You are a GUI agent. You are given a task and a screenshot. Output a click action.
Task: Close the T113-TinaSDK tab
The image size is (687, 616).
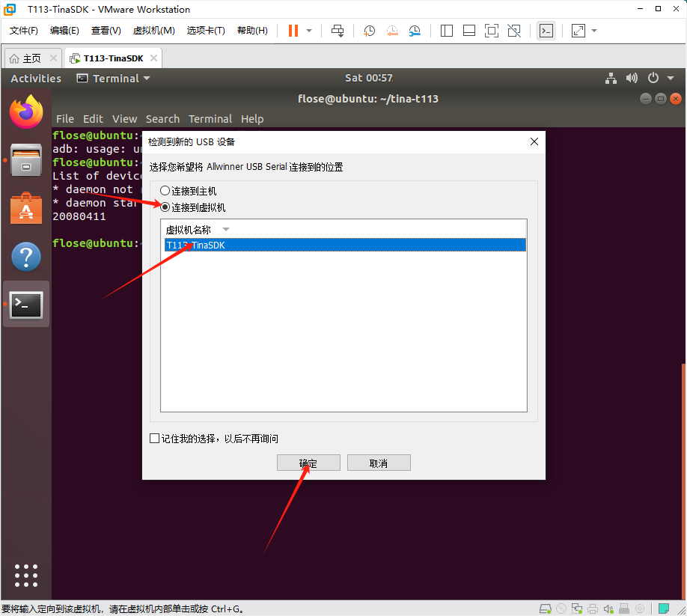[153, 58]
